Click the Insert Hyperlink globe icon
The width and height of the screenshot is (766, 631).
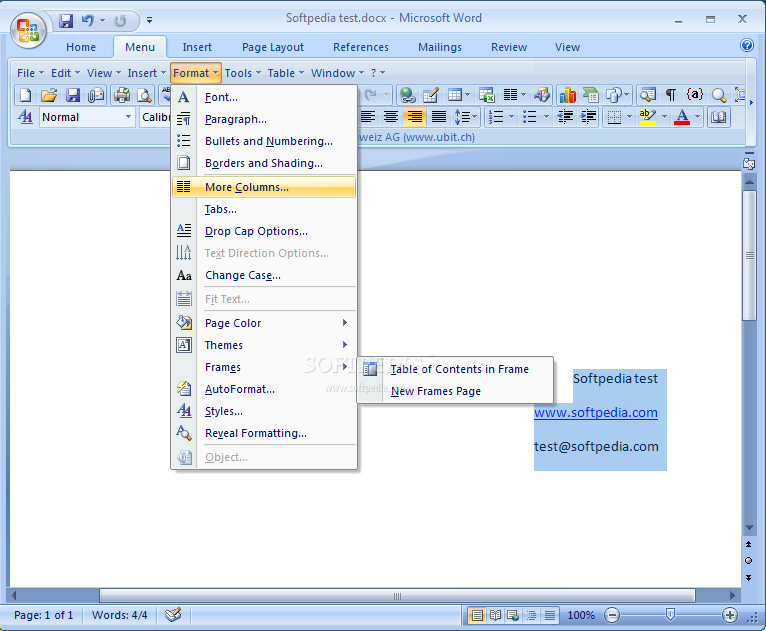click(407, 95)
